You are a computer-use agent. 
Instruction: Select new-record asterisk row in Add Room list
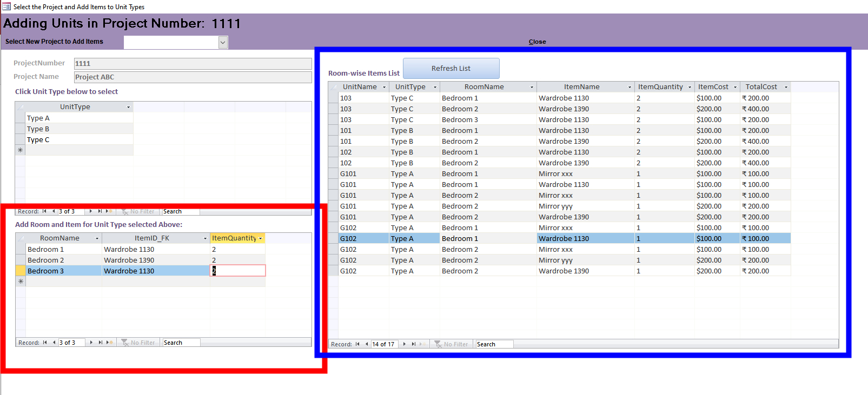point(21,282)
